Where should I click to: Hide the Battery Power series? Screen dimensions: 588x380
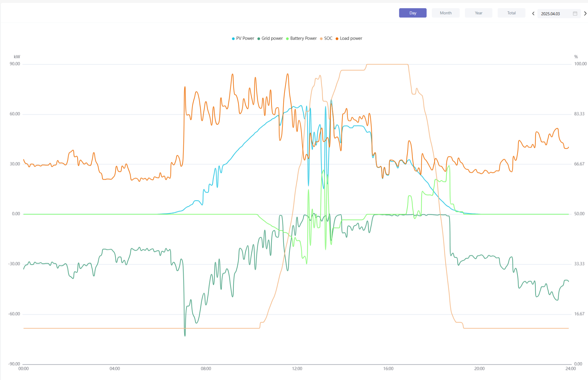[x=303, y=38]
